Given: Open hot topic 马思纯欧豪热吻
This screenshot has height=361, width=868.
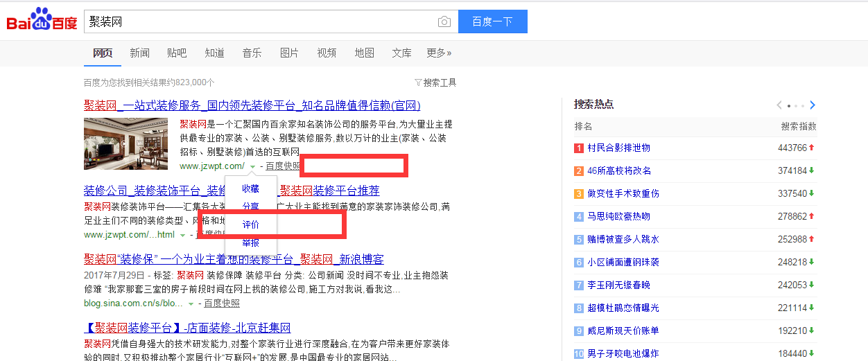Looking at the screenshot, I should (x=619, y=217).
